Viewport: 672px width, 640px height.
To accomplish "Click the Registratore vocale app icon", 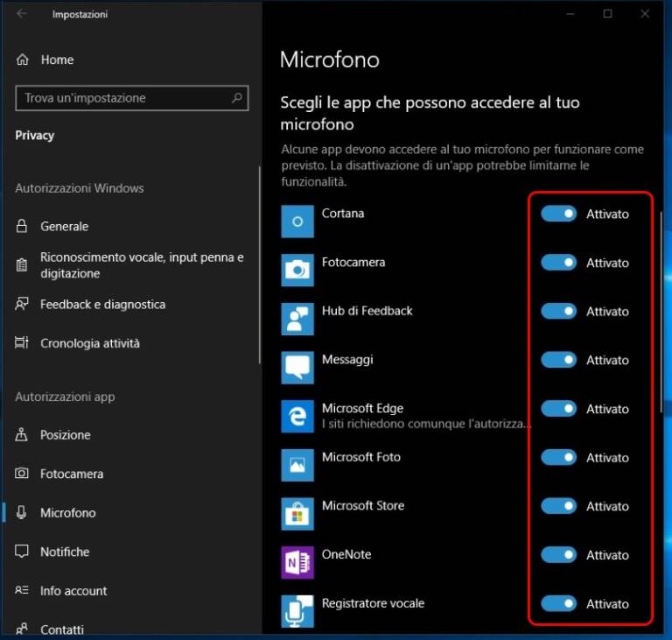I will click(297, 611).
